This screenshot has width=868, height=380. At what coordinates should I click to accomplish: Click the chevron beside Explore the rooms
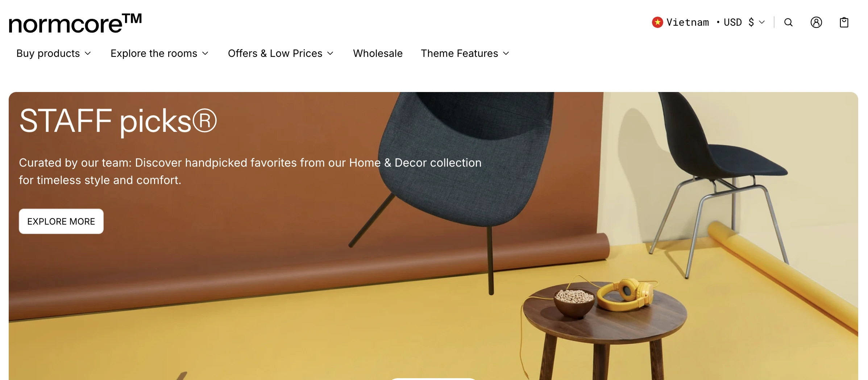tap(205, 54)
